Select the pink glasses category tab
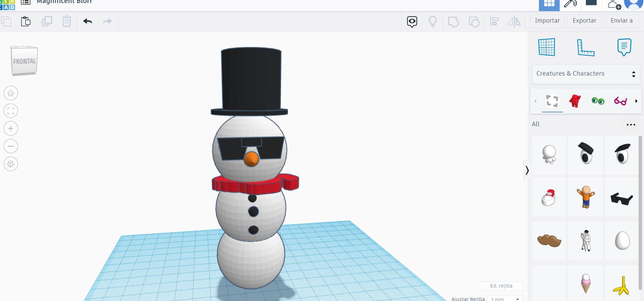This screenshot has width=644, height=301. coord(620,101)
